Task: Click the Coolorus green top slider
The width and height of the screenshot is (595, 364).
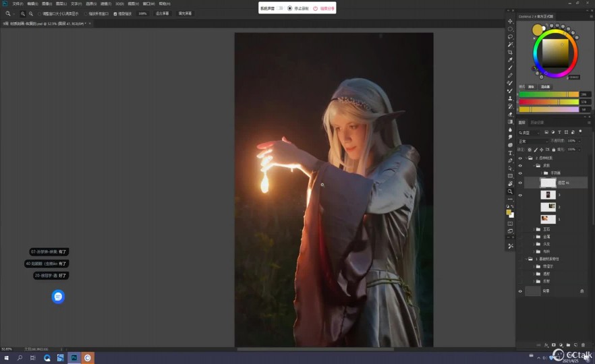Action: click(548, 94)
